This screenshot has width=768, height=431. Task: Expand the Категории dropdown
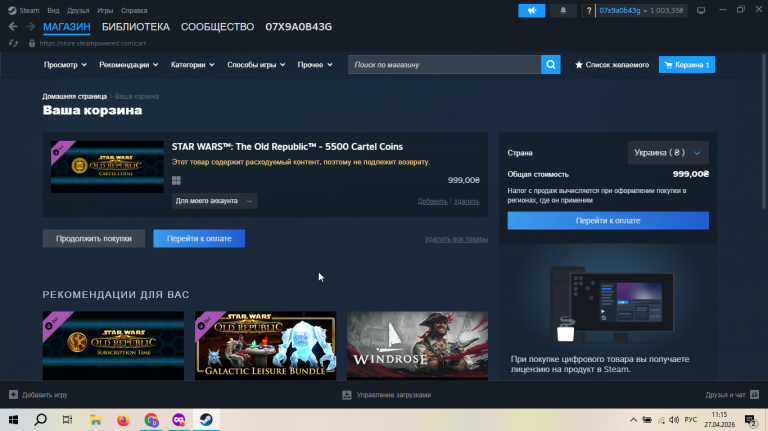coord(192,65)
